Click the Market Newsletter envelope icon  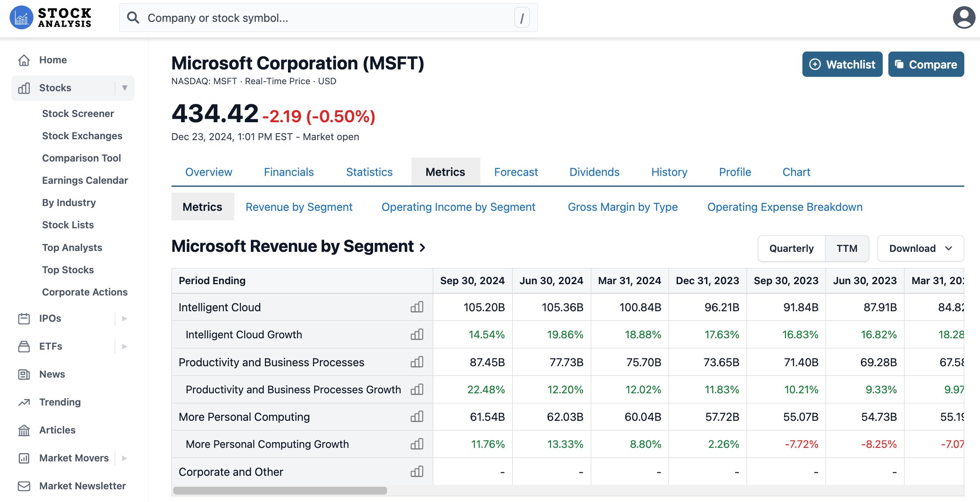pos(24,486)
